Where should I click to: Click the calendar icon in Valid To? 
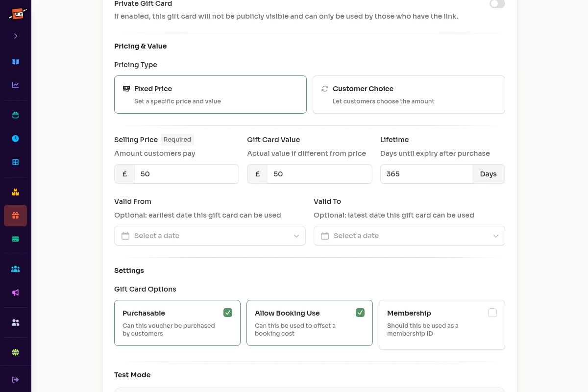coord(325,236)
